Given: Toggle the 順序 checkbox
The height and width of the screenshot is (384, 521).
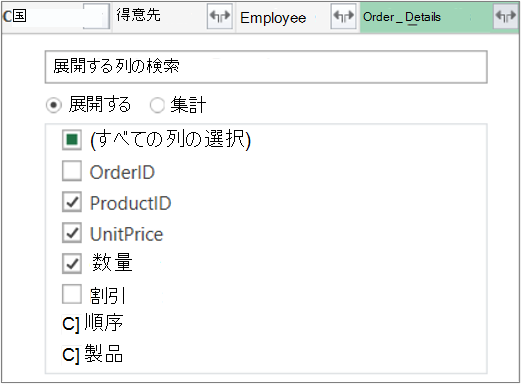Looking at the screenshot, I should 70,324.
